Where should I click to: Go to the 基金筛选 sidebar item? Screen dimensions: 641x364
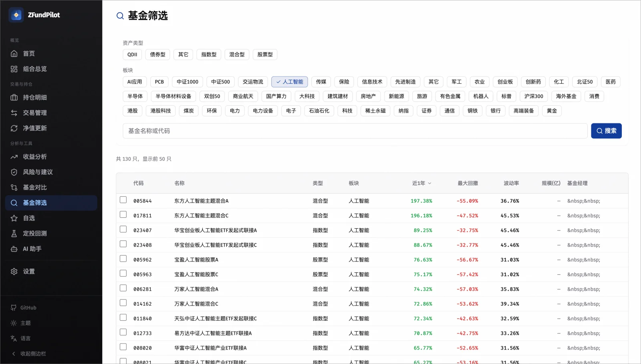click(51, 203)
